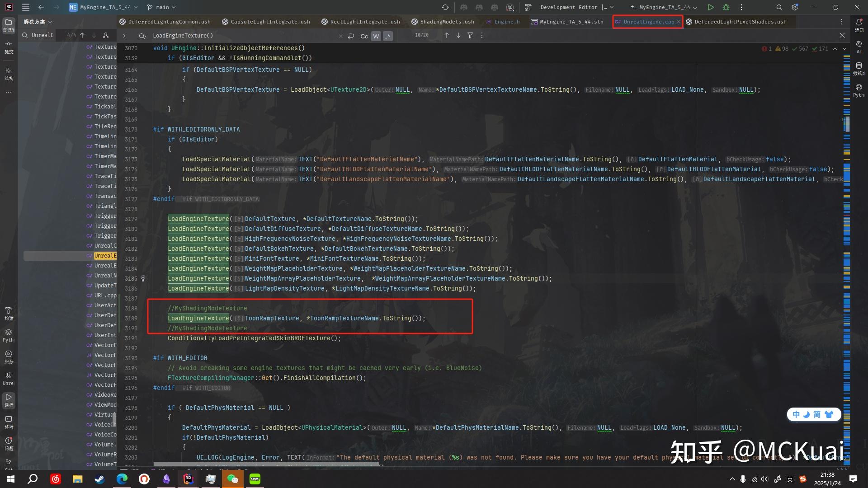
Task: Go to next search occurrence arrow
Action: tap(458, 35)
